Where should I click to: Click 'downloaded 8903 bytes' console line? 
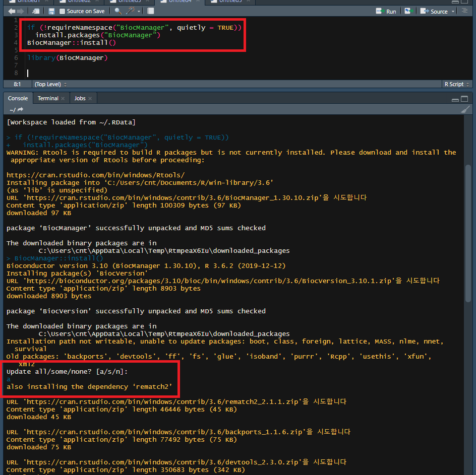coord(49,296)
